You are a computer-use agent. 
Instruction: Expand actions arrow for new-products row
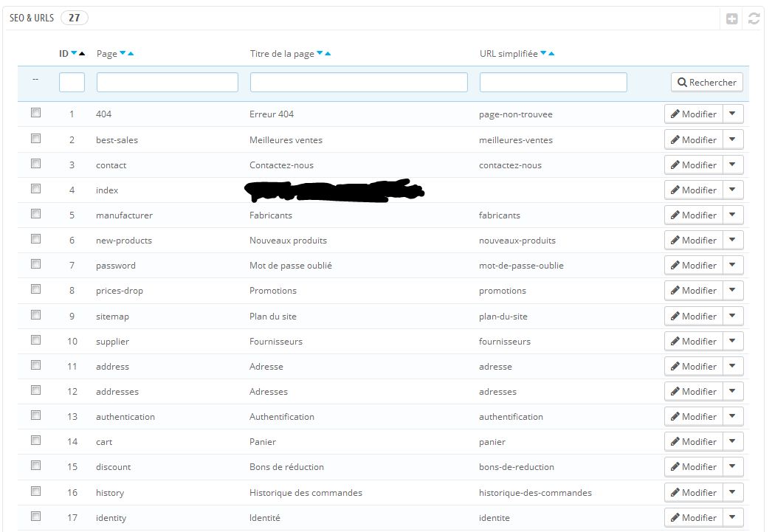[733, 240]
